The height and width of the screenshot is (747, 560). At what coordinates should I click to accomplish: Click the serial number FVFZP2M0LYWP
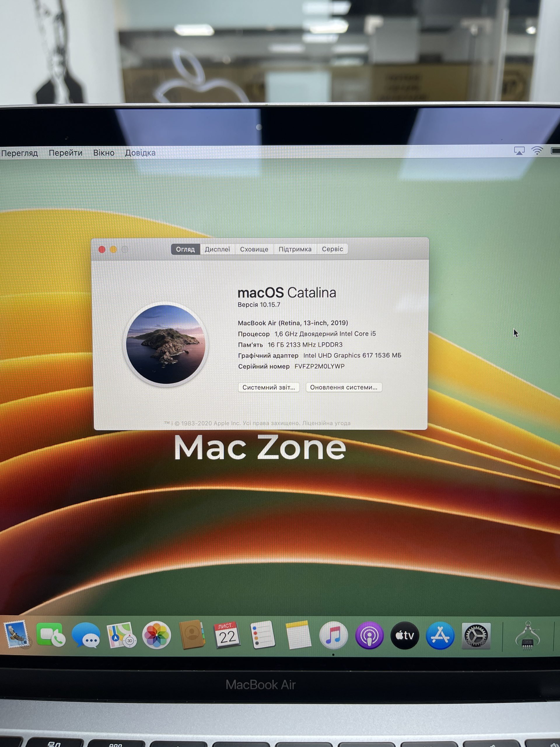[x=319, y=366]
